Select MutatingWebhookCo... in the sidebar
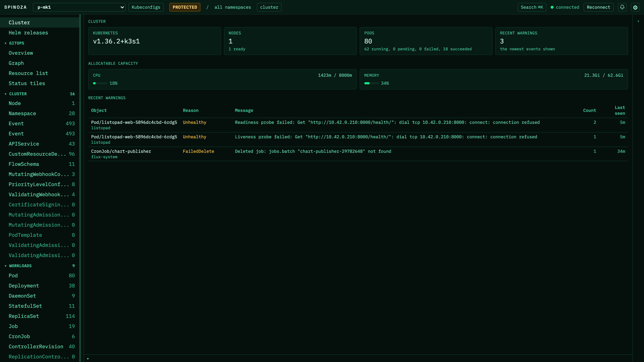 (39, 174)
